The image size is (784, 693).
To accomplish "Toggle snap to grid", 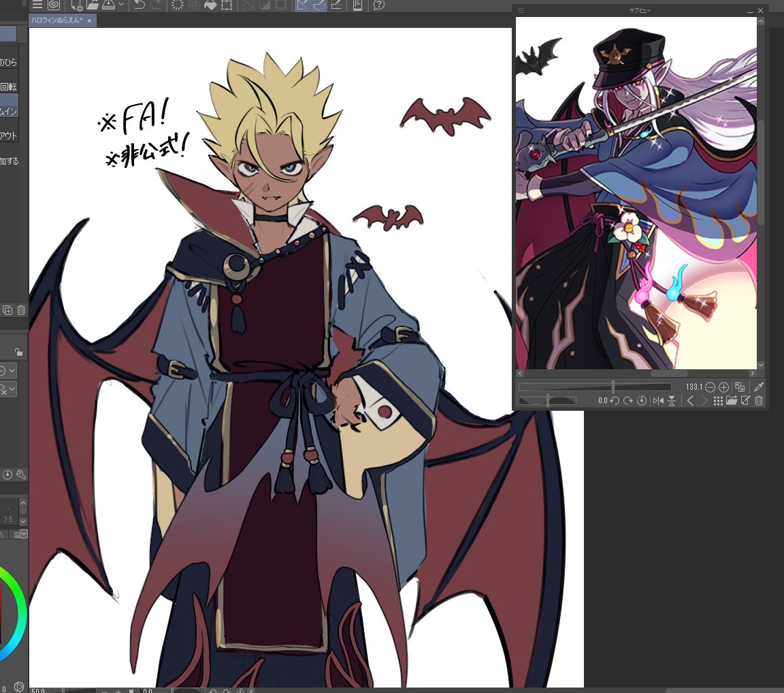I will click(336, 5).
